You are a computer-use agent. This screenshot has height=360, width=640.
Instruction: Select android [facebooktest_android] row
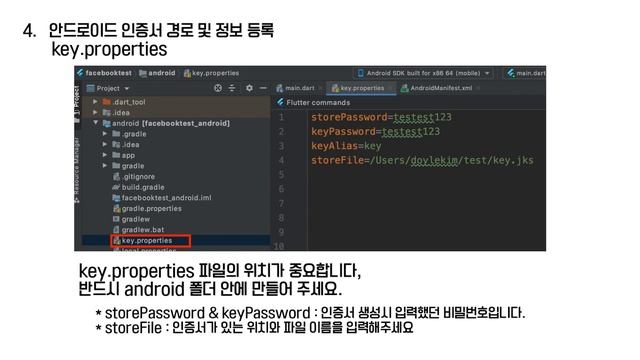point(176,123)
